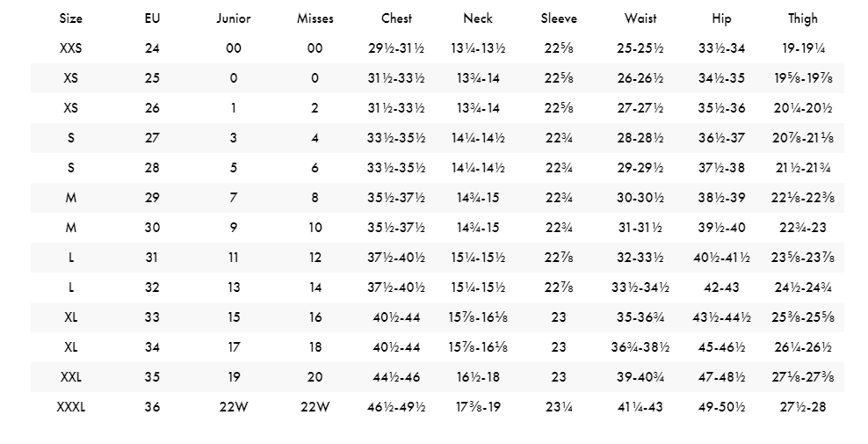Select neck measurement 16½-18
868x444 pixels.
(478, 377)
